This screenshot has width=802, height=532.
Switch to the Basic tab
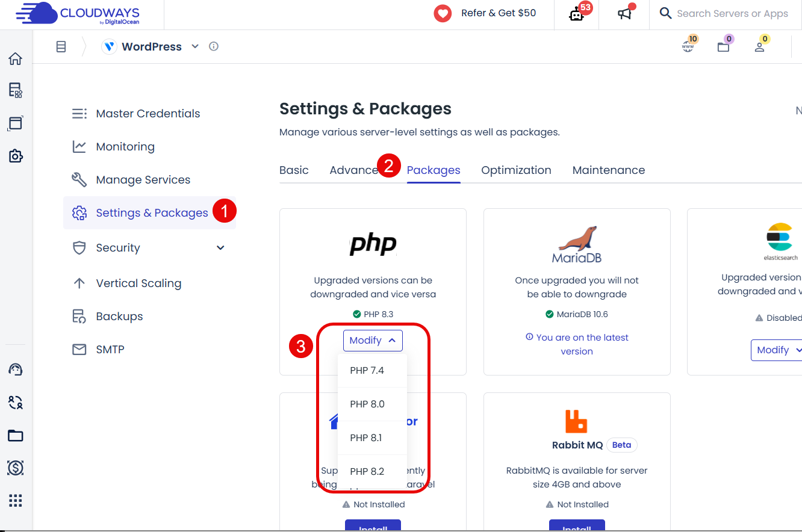click(294, 170)
